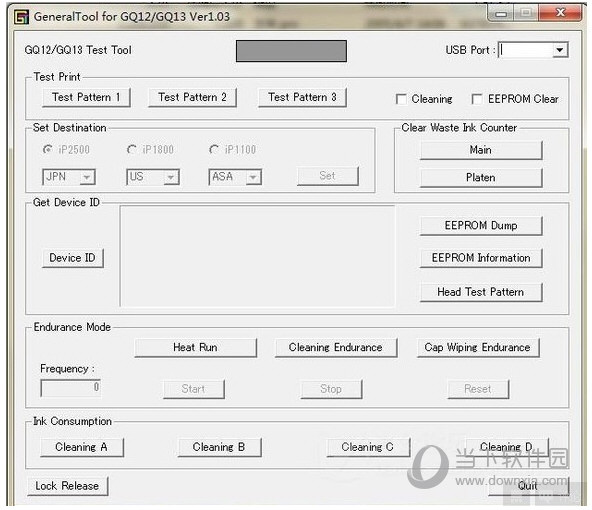This screenshot has height=510, width=592.
Task: Click inside the device ID output box
Action: click(x=257, y=256)
